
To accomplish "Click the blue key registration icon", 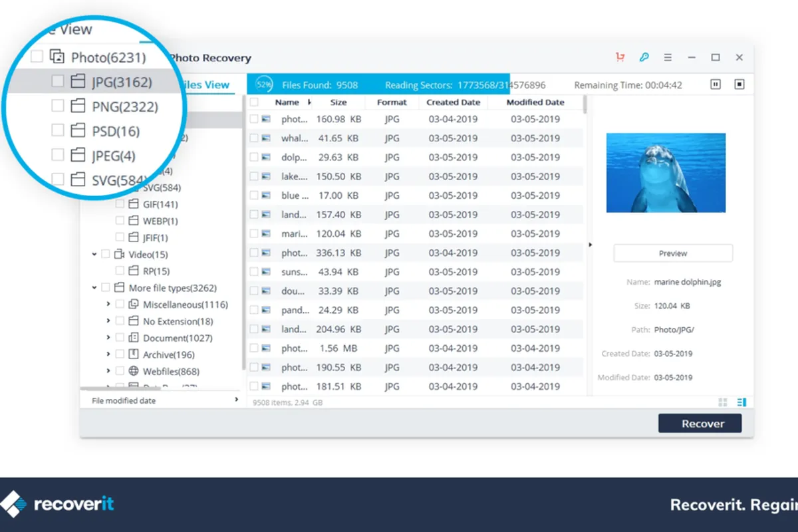I will pyautogui.click(x=644, y=57).
